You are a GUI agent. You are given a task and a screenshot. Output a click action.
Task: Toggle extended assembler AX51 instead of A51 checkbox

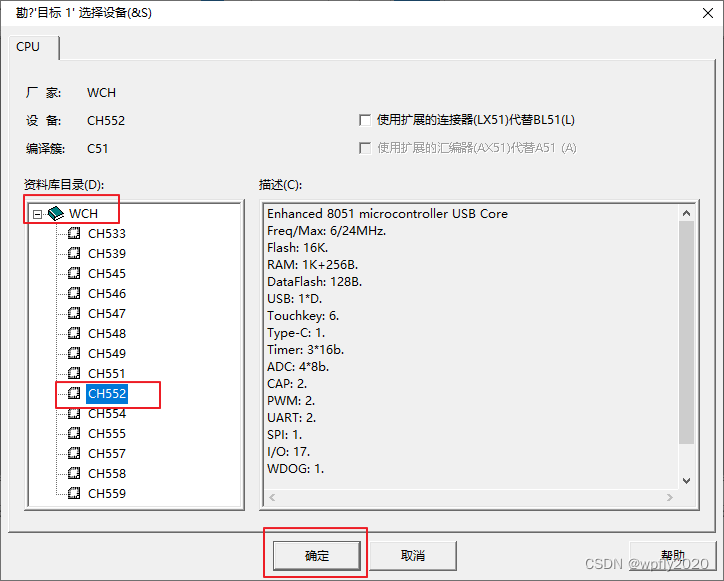[x=365, y=148]
